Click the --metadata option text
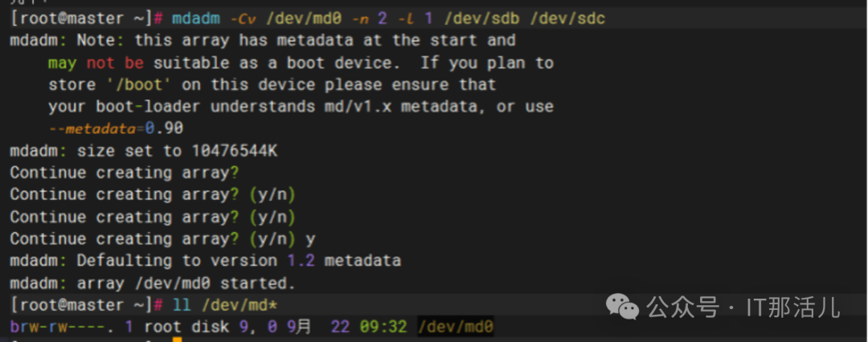This screenshot has height=342, width=868. point(92,129)
